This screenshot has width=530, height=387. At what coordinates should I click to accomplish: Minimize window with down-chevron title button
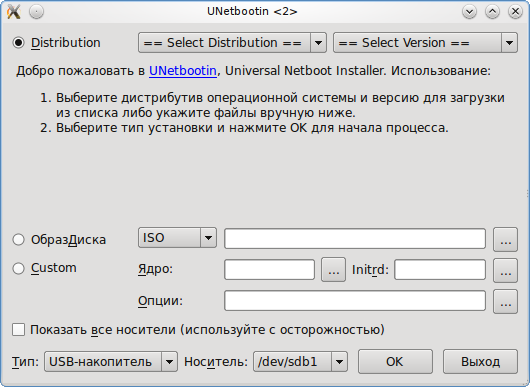tap(469, 12)
